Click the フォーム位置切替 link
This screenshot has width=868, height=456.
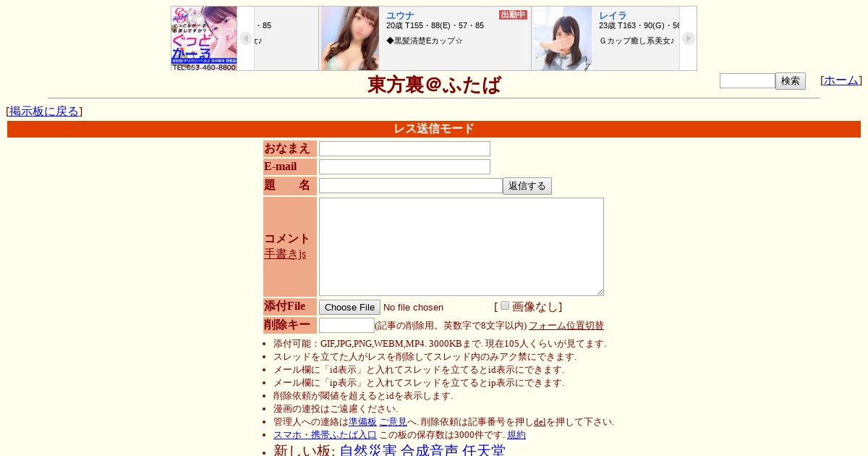point(566,326)
